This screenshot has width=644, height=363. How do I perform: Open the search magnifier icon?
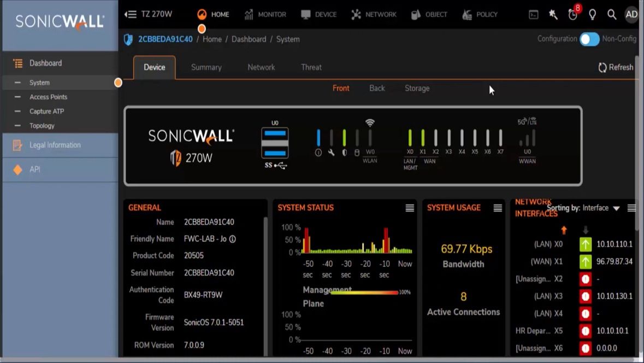612,15
